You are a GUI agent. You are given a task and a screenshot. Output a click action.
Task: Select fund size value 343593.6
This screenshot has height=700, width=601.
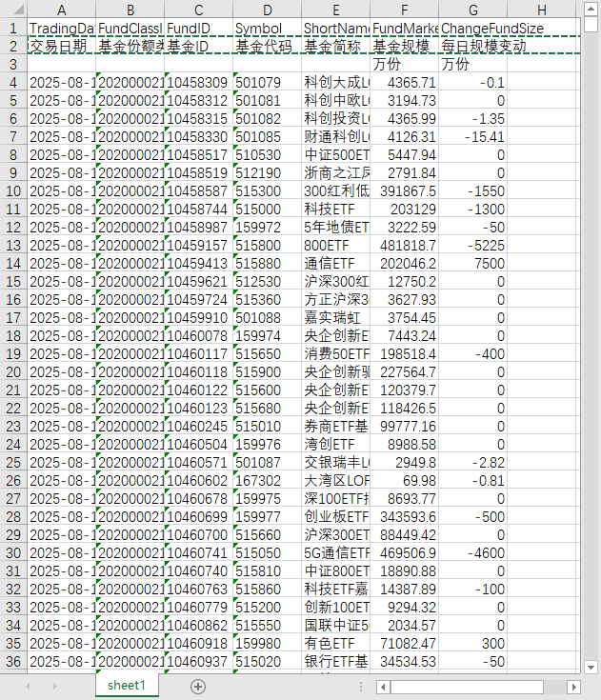(x=405, y=516)
